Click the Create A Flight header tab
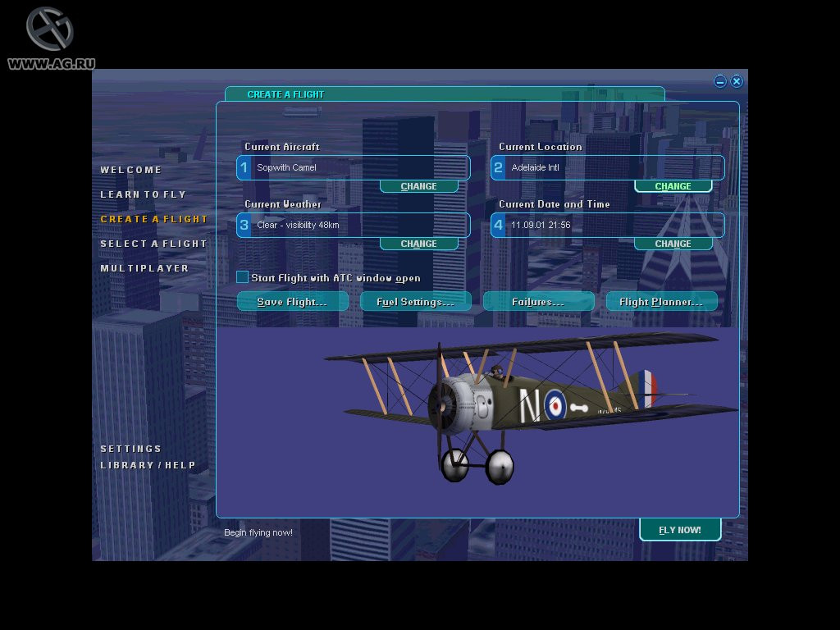The image size is (840, 630). pos(445,94)
